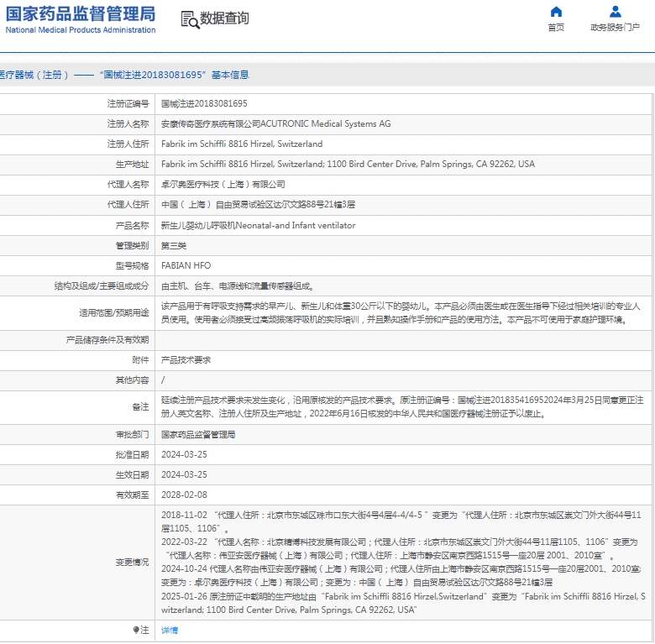The height and width of the screenshot is (644, 655).
Task: Click the 产品储存条件及有效期 row label
Action: coord(107,340)
